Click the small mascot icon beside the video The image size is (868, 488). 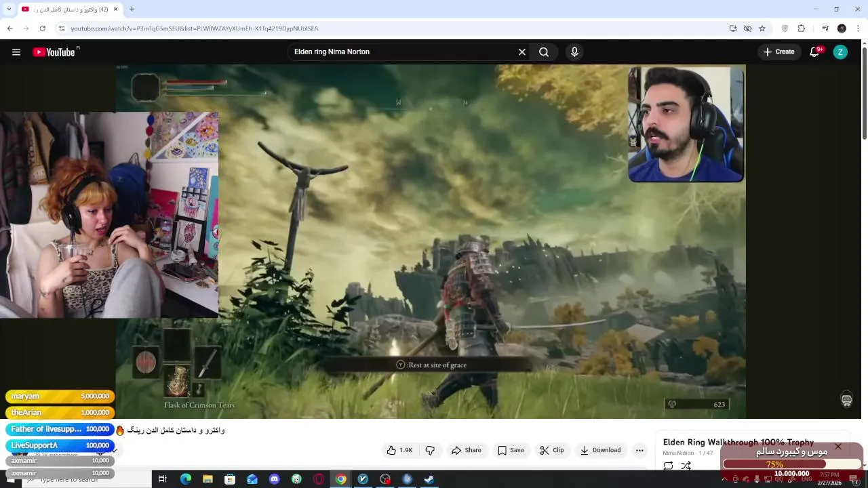pos(846,399)
